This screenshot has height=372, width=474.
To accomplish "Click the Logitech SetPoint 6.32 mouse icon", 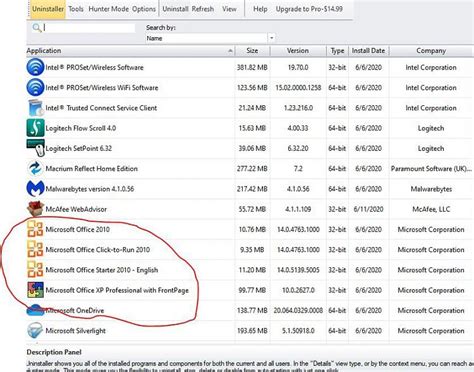I will pos(36,148).
